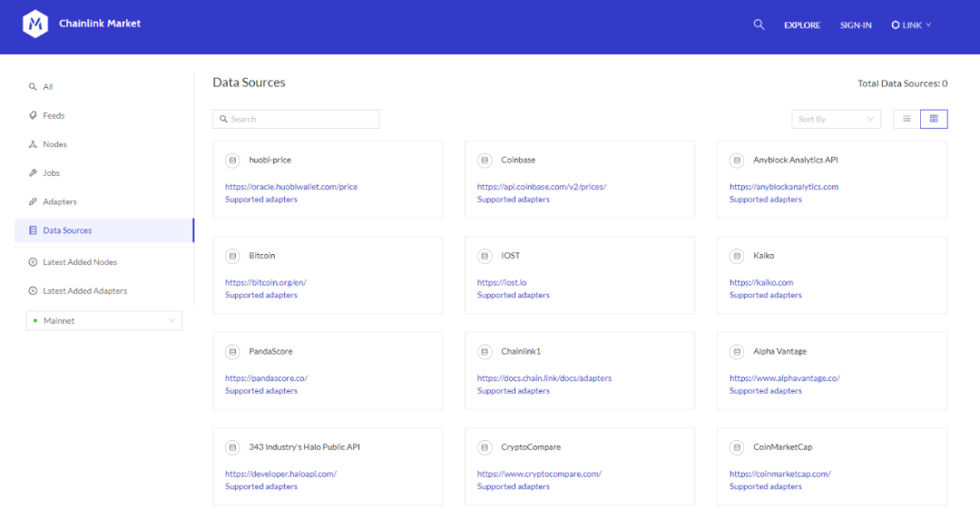
Task: Click the Chainlink Market logo icon
Action: [x=35, y=24]
